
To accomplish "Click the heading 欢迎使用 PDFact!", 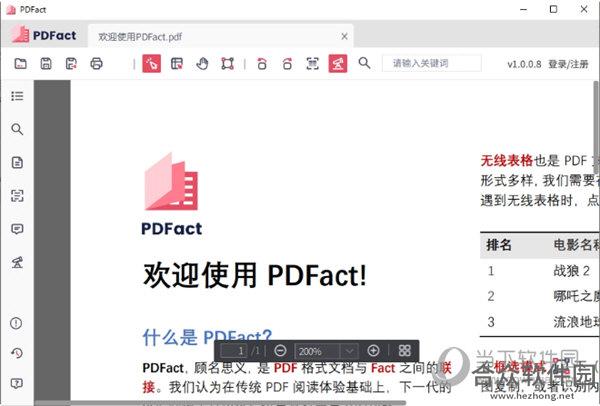I will pos(255,275).
